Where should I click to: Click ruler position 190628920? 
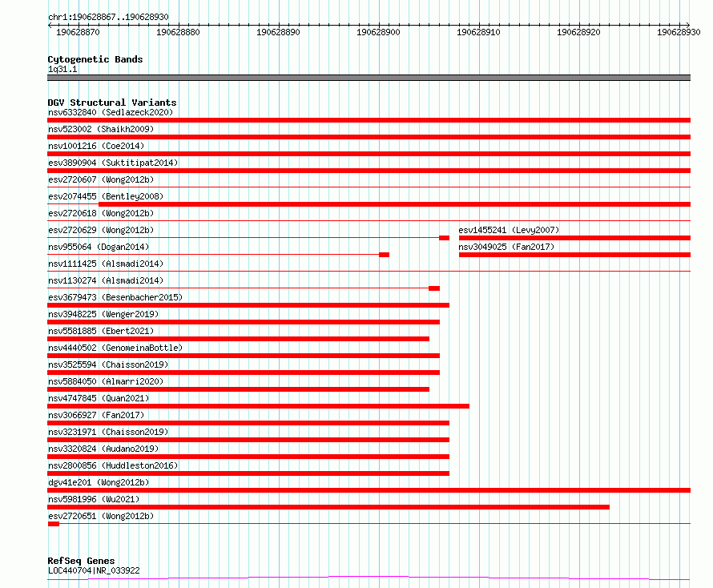(578, 32)
